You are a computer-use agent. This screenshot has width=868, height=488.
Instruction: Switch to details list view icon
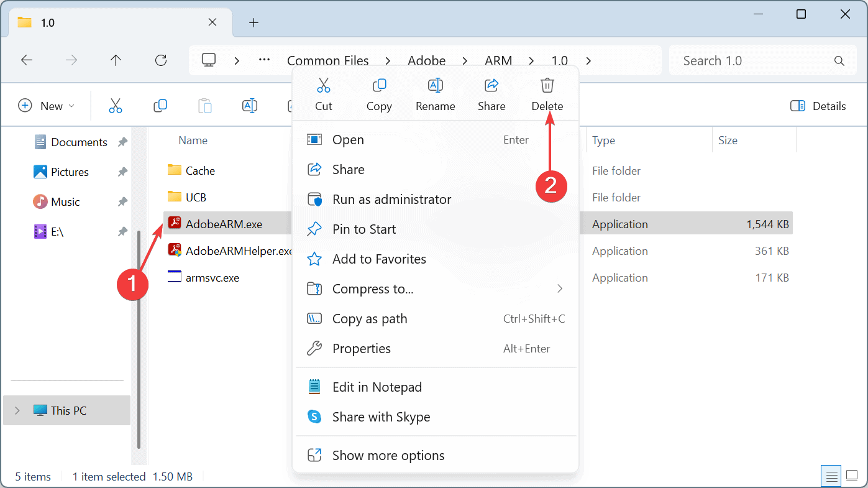click(x=831, y=477)
